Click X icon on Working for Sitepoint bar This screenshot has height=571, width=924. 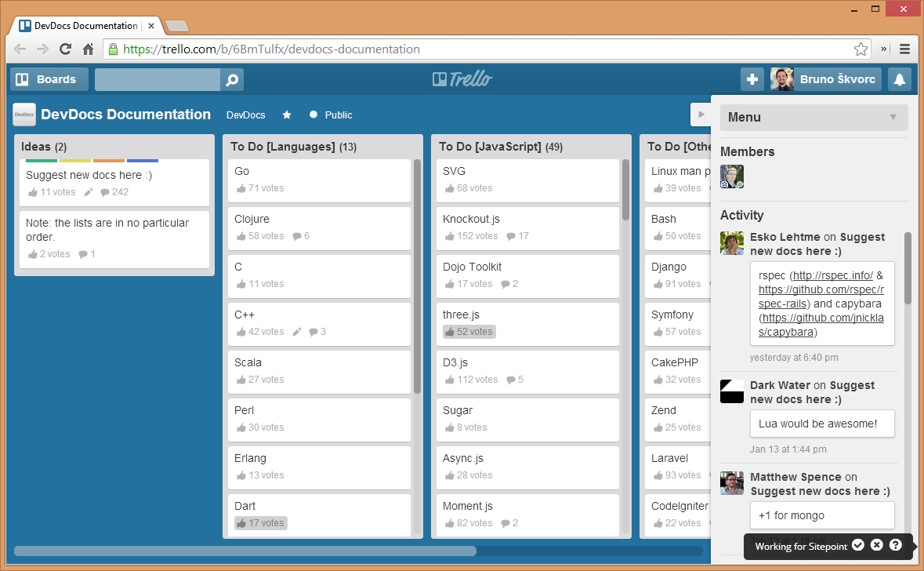click(877, 546)
